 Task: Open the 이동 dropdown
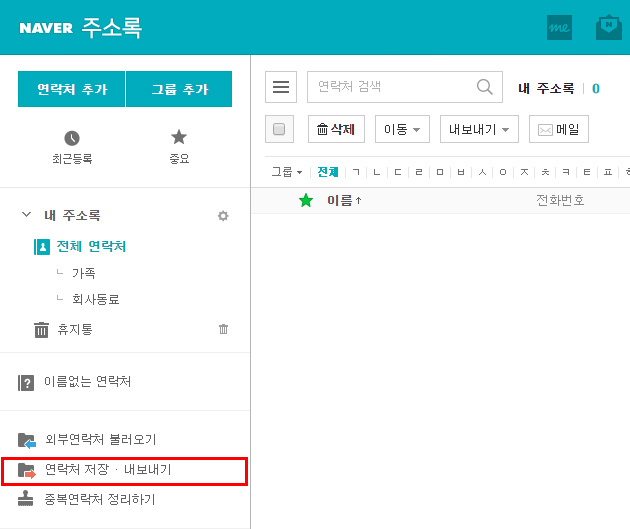click(402, 129)
